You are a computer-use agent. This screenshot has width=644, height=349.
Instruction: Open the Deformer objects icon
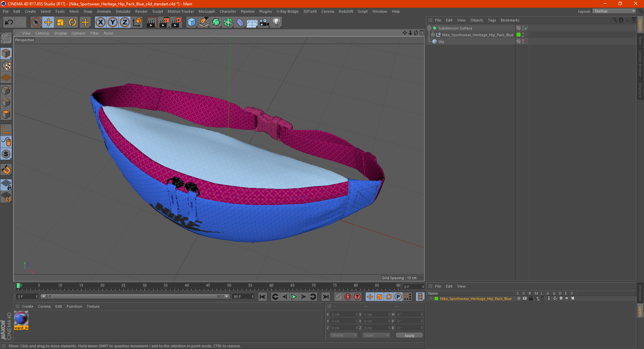pyautogui.click(x=240, y=22)
